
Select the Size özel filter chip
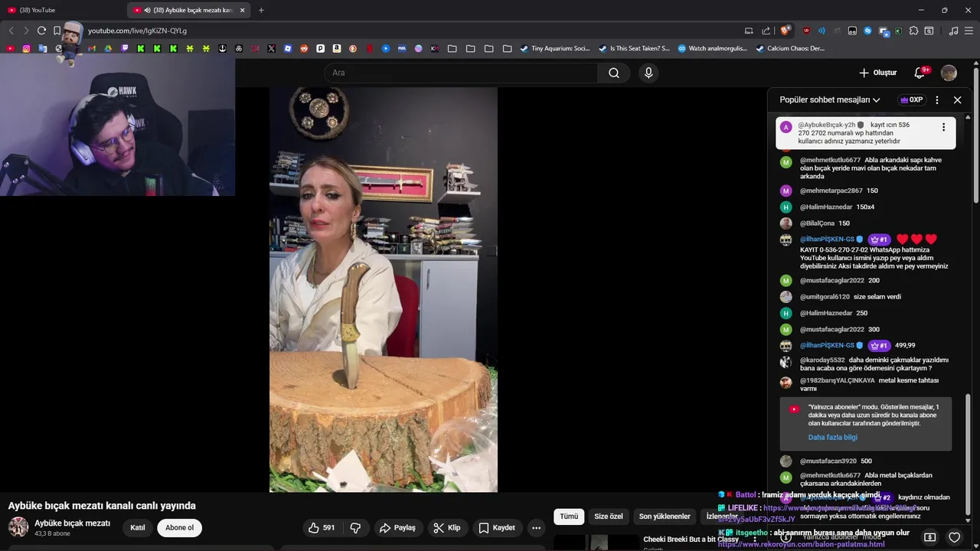click(x=609, y=517)
